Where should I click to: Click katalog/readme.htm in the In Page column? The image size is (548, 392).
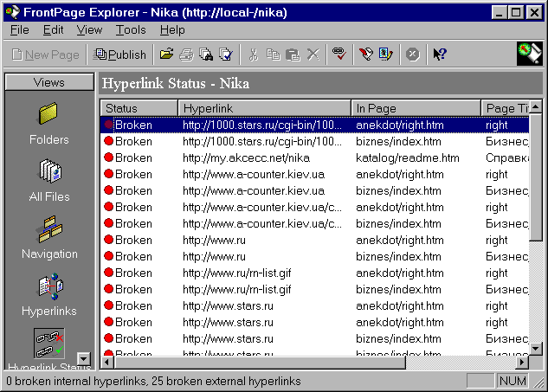click(408, 157)
